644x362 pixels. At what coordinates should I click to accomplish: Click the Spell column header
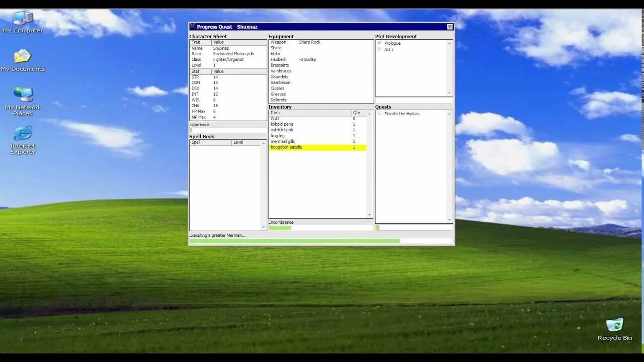210,142
